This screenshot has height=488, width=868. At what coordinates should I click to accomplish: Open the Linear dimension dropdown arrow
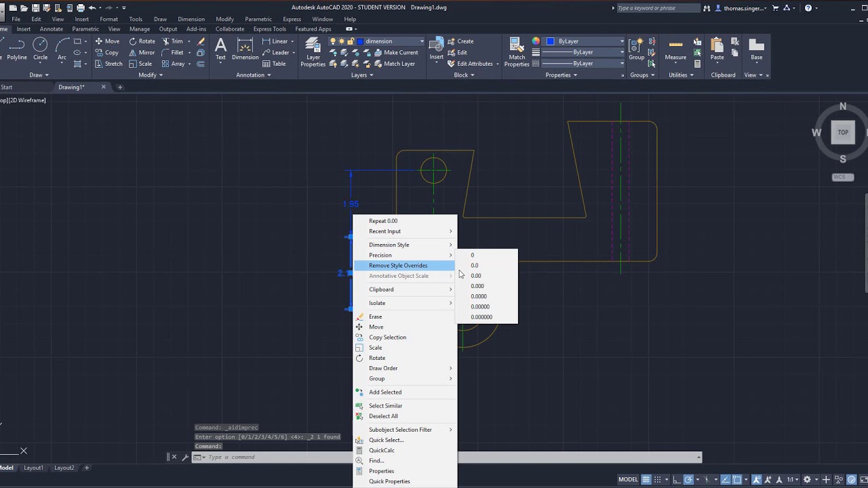[x=292, y=41]
